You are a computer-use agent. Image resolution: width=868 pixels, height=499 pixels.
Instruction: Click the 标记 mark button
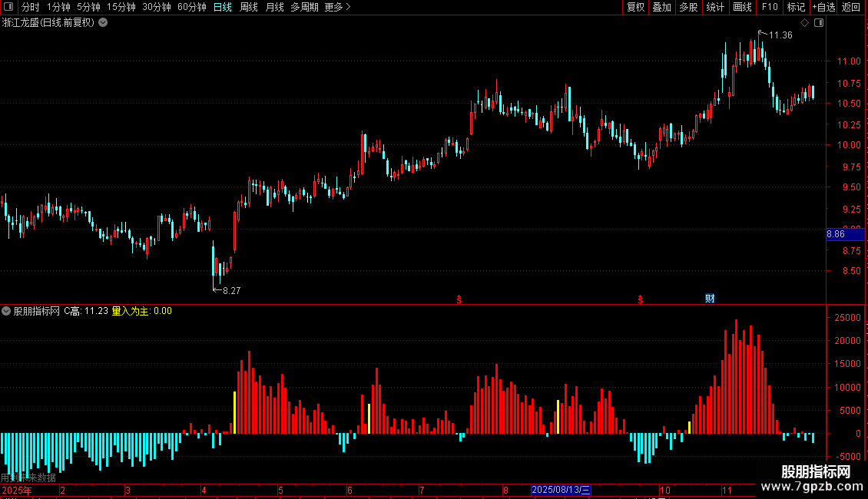[x=796, y=7]
